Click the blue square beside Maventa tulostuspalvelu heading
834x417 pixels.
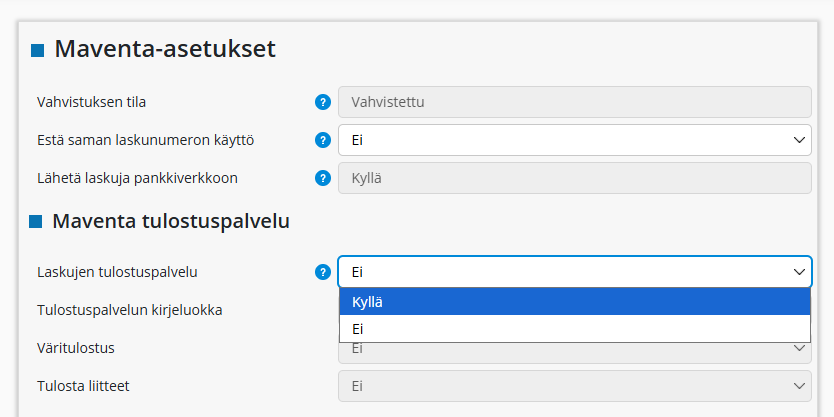[x=36, y=222]
